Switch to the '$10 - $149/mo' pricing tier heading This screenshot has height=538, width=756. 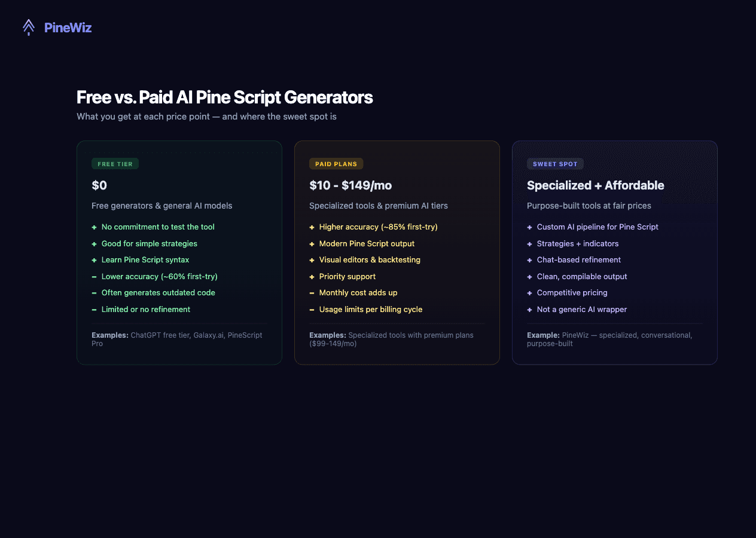point(350,185)
